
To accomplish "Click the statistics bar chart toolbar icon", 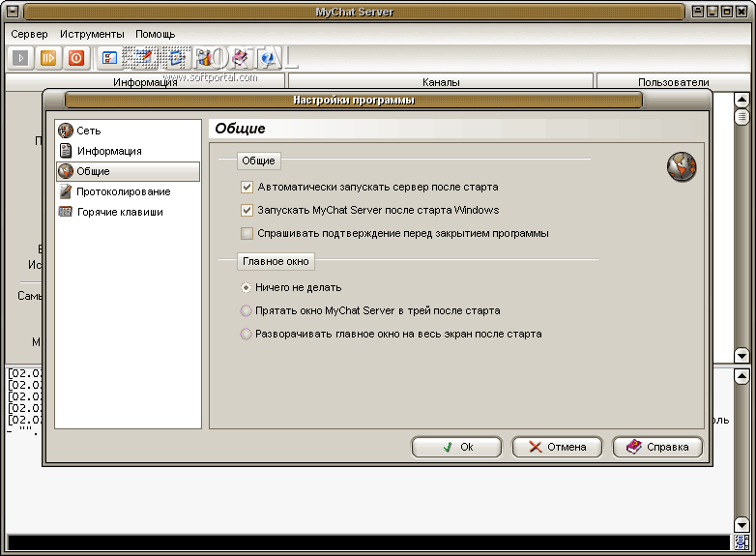I will 205,58.
